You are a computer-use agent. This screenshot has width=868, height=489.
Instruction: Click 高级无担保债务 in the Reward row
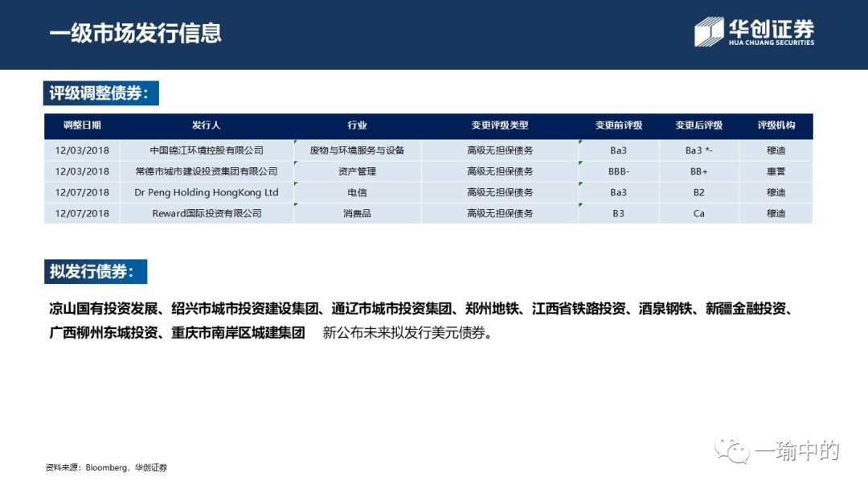(500, 213)
